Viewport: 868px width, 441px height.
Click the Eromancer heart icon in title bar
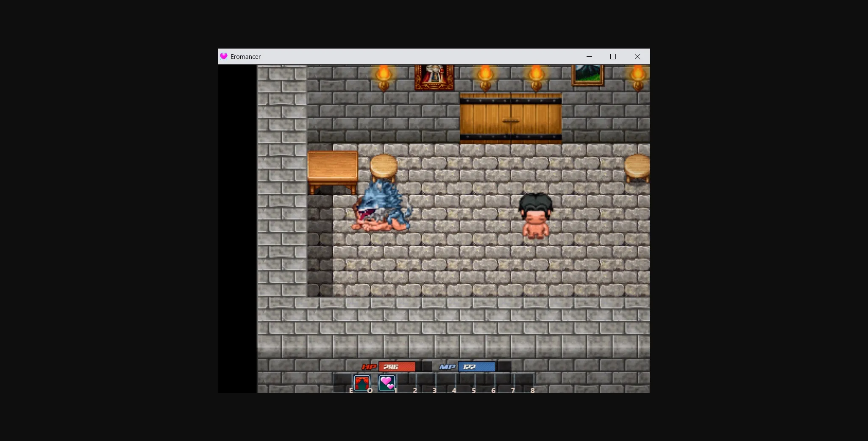click(x=224, y=56)
